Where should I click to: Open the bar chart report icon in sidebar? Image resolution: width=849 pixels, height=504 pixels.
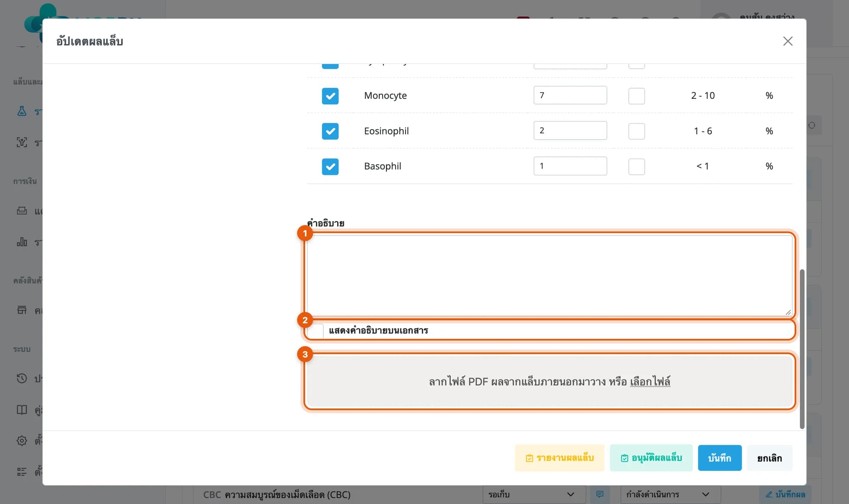(22, 242)
